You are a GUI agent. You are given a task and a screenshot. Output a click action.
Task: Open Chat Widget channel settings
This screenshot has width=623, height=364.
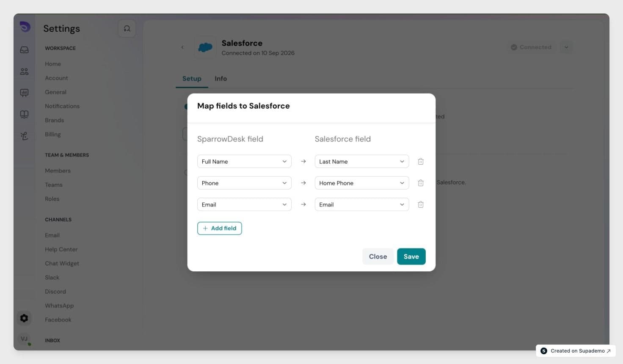pyautogui.click(x=62, y=263)
